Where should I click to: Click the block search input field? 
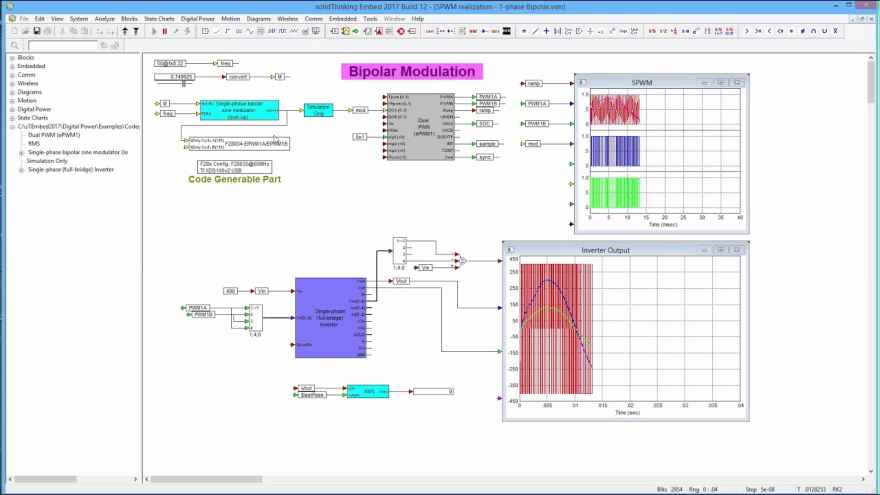pyautogui.click(x=62, y=45)
